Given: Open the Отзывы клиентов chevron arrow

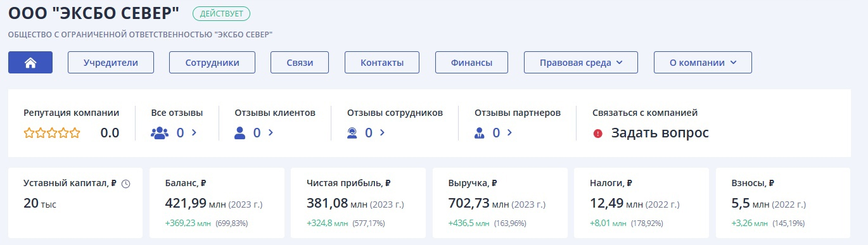Looking at the screenshot, I should click(271, 133).
